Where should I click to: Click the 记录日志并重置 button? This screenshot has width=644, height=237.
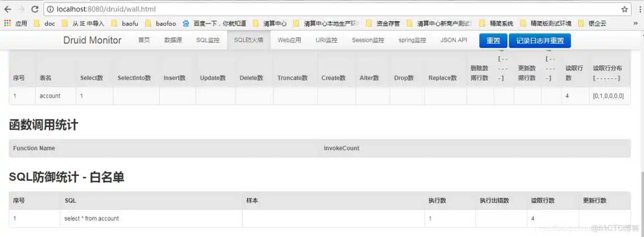pyautogui.click(x=540, y=41)
